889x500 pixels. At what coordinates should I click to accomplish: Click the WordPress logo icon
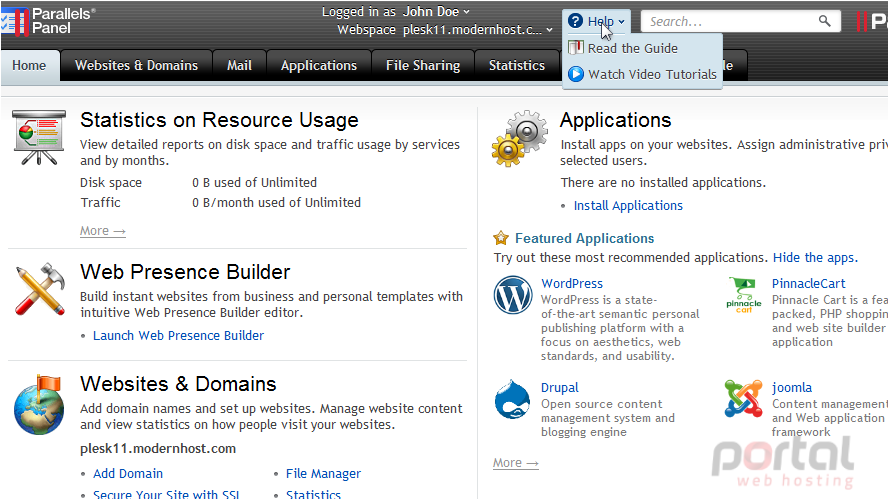tap(513, 295)
